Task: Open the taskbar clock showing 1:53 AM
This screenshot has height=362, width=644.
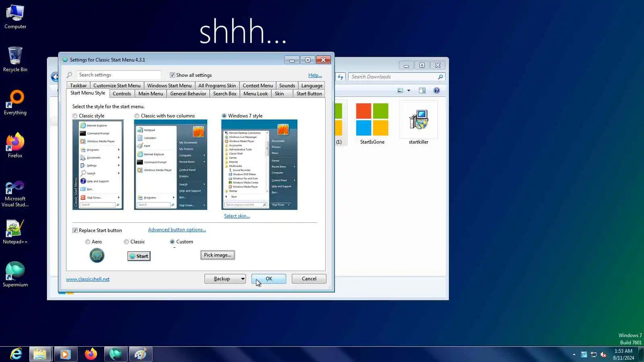Action: pos(623,354)
